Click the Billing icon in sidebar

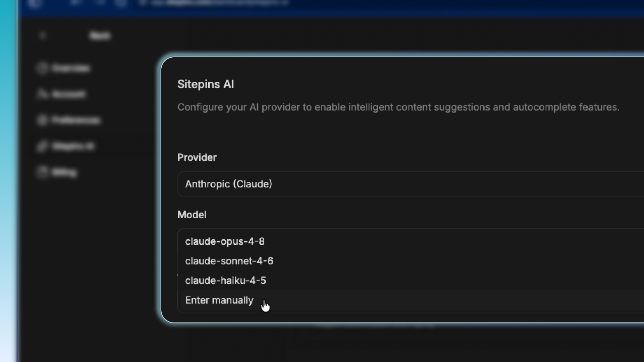pos(42,172)
